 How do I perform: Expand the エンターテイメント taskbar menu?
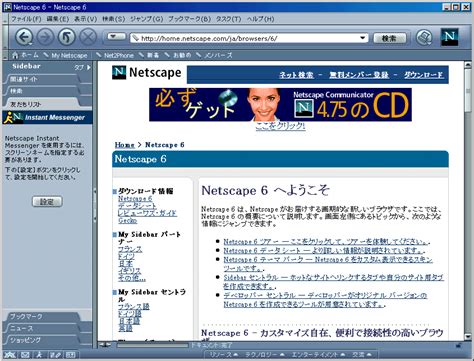tap(318, 355)
